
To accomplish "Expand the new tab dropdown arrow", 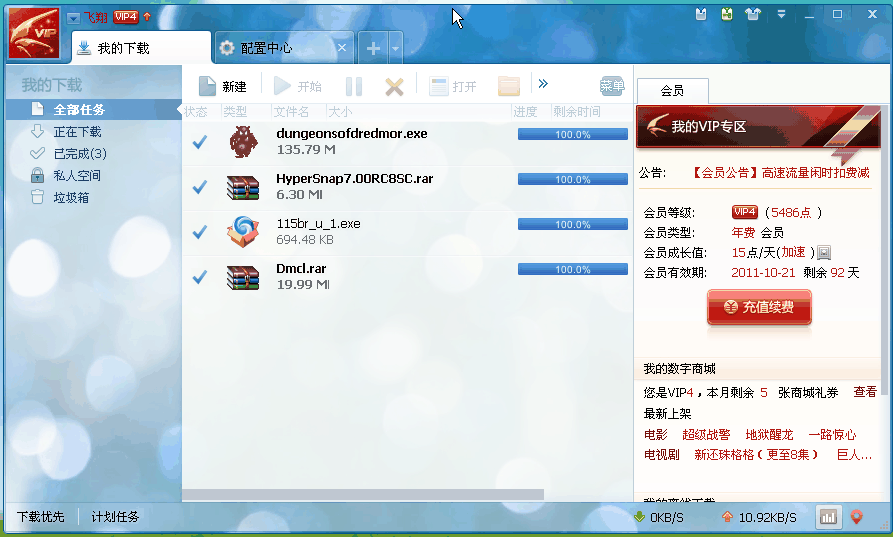I will point(395,48).
